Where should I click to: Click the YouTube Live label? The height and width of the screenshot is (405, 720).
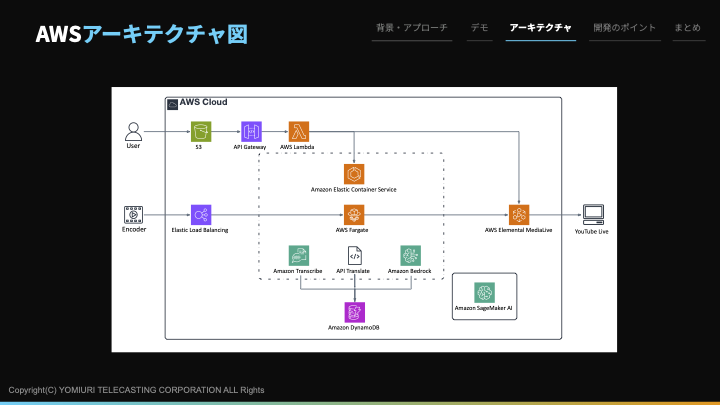coord(591,231)
